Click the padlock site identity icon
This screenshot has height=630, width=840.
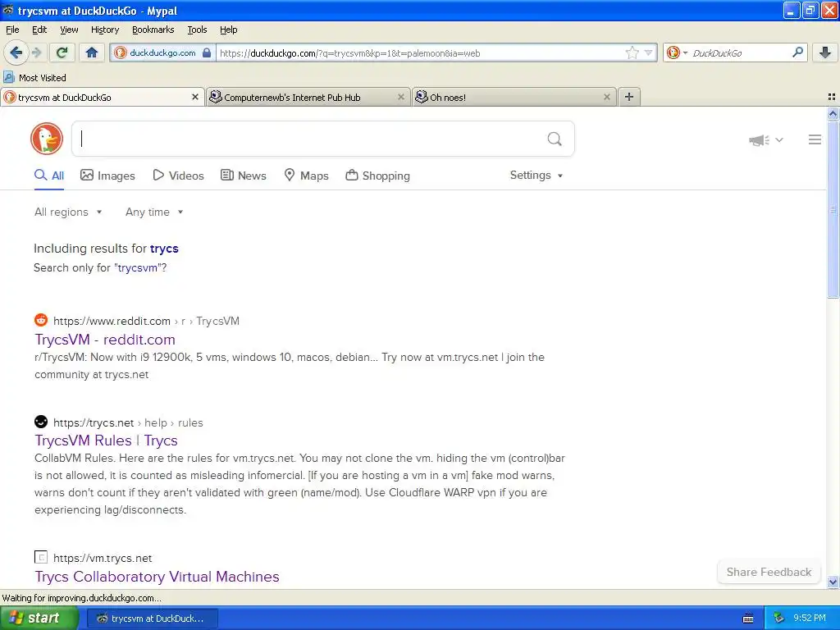(x=207, y=52)
